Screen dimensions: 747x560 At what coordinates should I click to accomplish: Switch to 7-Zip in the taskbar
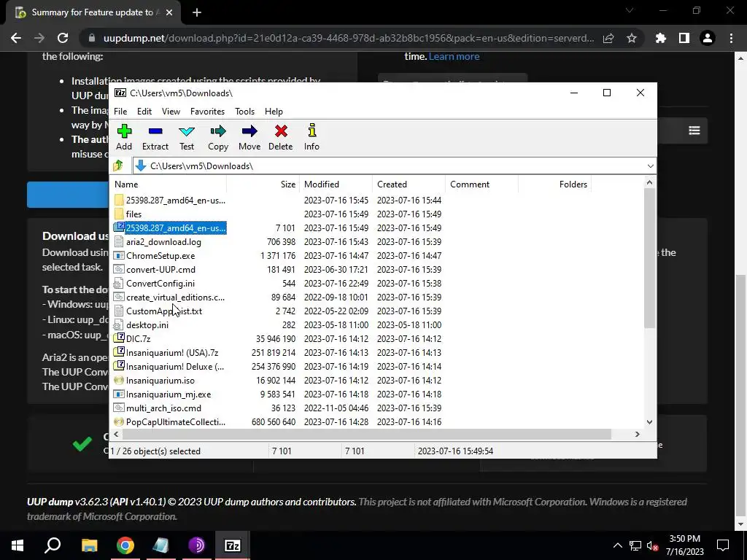click(233, 545)
